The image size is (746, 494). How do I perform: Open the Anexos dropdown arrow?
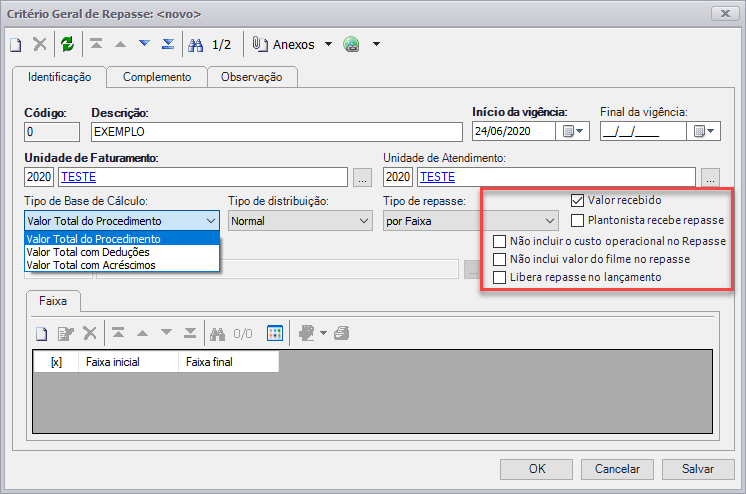pos(328,44)
